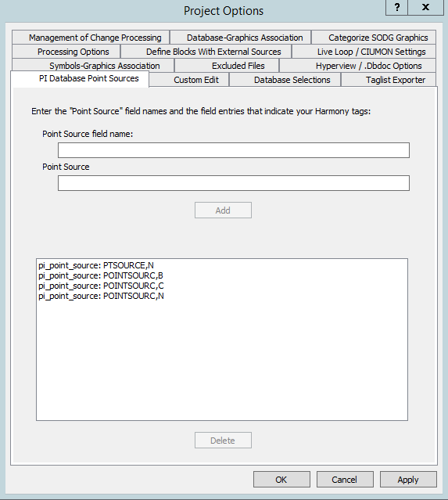Select PI Database Point Sources tab
The width and height of the screenshot is (448, 500).
pyautogui.click(x=80, y=78)
